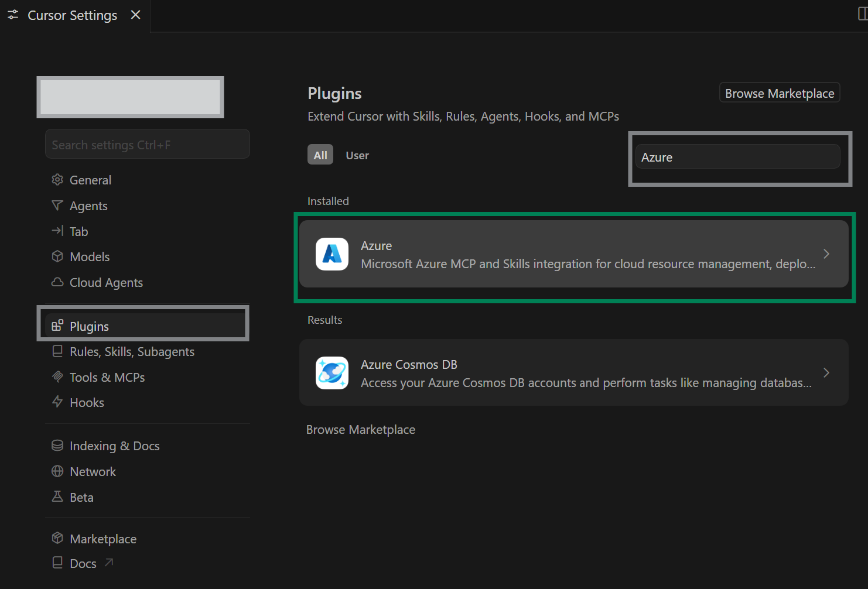This screenshot has width=868, height=589.
Task: Click the Marketplace box icon
Action: tap(57, 538)
